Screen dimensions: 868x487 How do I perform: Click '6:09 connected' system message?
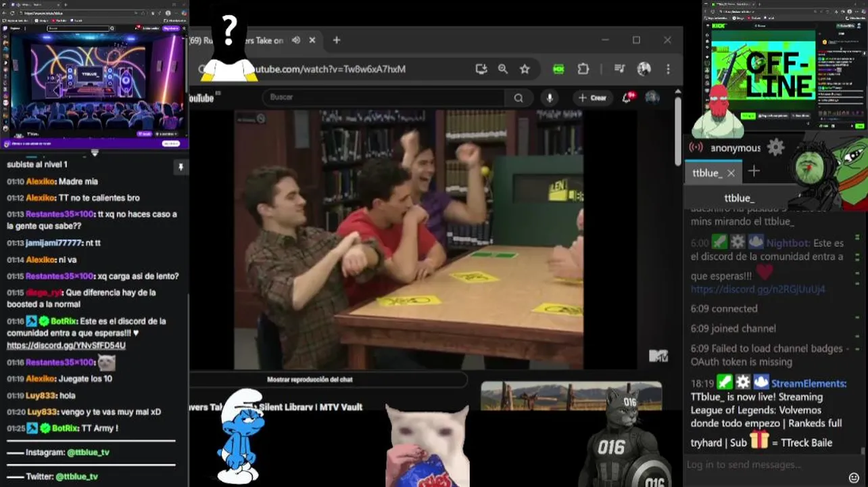tap(724, 308)
